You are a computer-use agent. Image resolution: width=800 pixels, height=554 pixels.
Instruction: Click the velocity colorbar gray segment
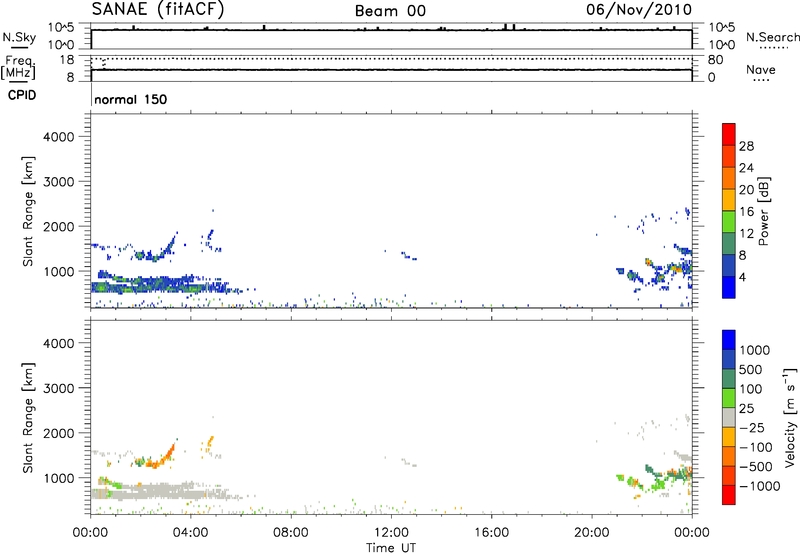coord(729,418)
